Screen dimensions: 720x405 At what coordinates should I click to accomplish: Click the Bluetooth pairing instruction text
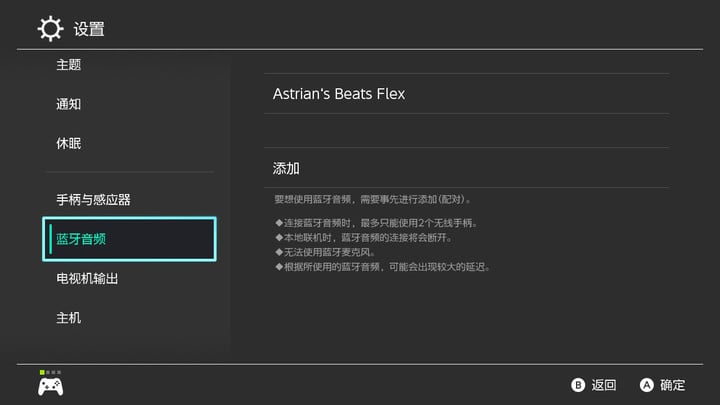(372, 199)
